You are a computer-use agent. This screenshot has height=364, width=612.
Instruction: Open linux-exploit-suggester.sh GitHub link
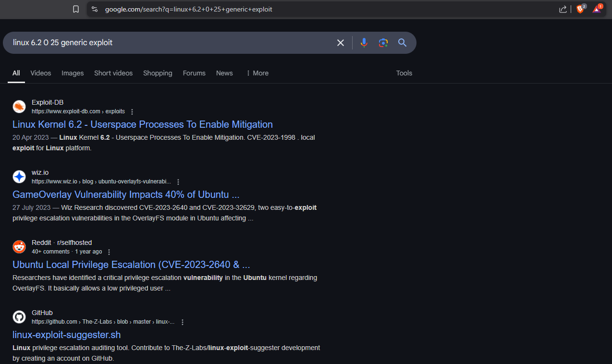(x=66, y=335)
